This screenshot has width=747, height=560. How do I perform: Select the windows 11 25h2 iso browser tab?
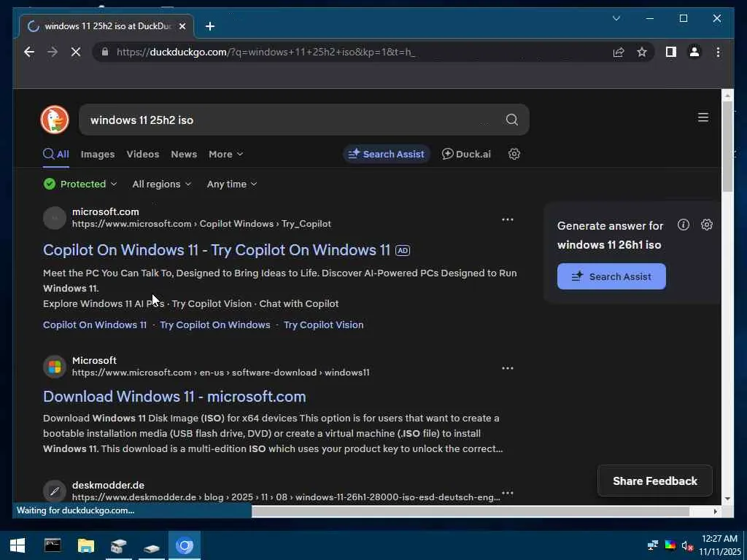(x=106, y=26)
